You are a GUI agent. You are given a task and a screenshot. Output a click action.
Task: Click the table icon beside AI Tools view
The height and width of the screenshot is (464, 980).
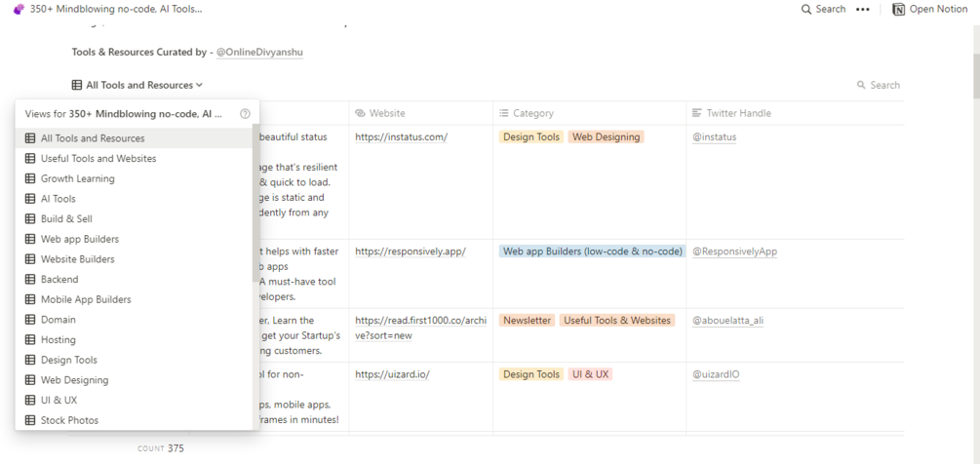pyautogui.click(x=30, y=199)
